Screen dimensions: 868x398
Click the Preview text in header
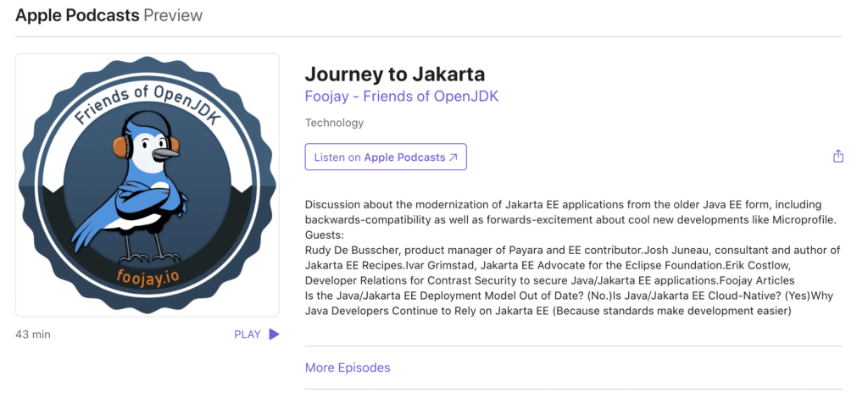pyautogui.click(x=173, y=15)
